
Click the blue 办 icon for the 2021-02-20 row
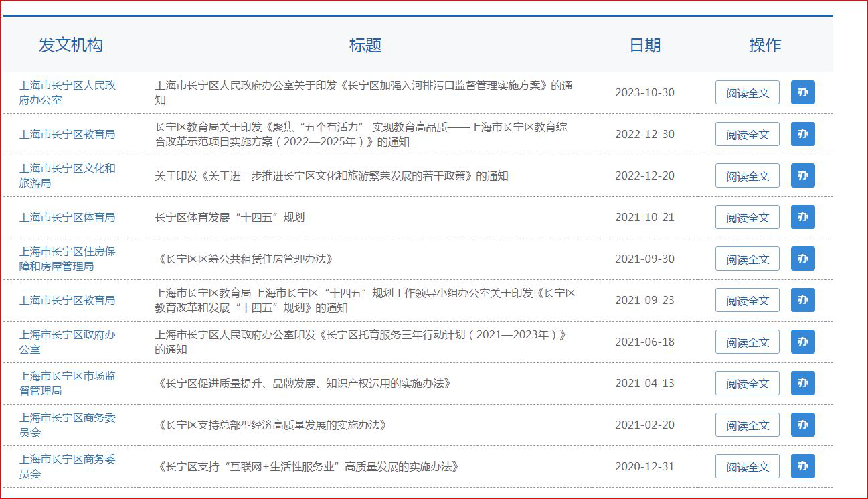803,425
